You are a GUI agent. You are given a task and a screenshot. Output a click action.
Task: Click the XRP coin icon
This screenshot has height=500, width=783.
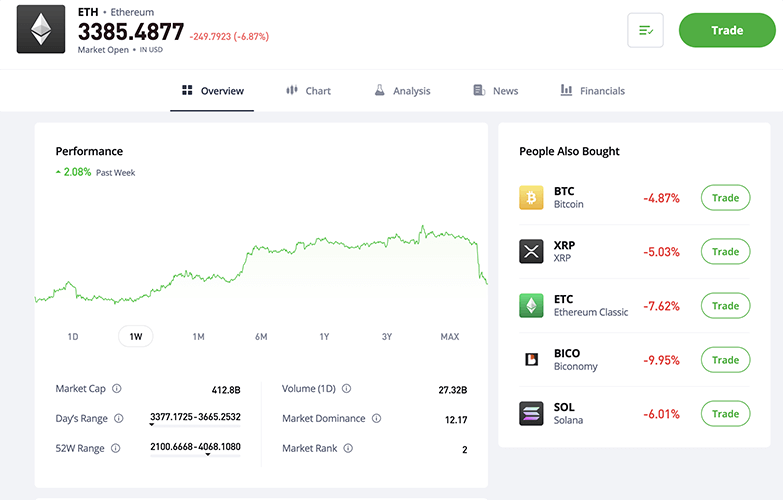[x=531, y=252]
